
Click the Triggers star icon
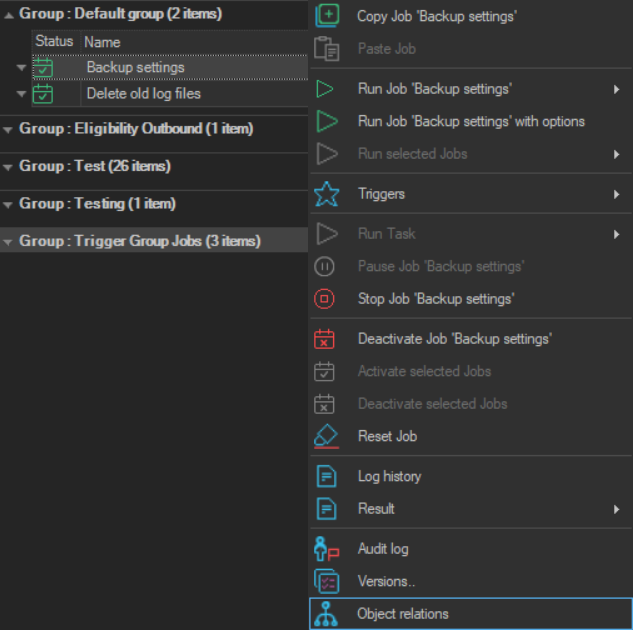326,194
